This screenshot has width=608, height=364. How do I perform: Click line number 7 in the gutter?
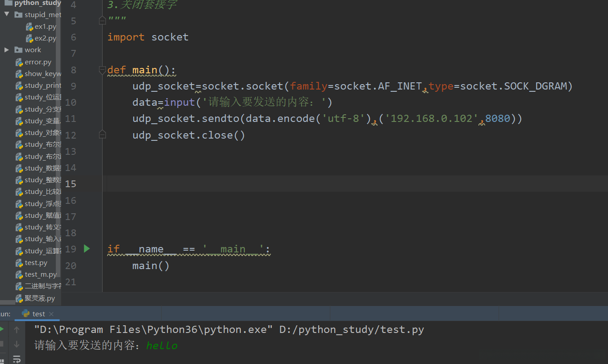click(x=74, y=54)
